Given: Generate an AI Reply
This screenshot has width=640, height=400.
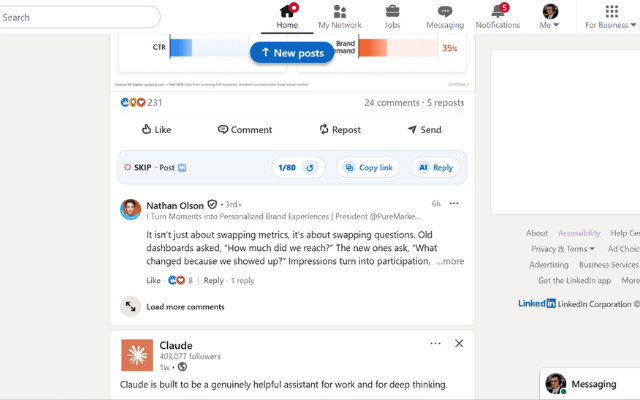Looking at the screenshot, I should 435,167.
